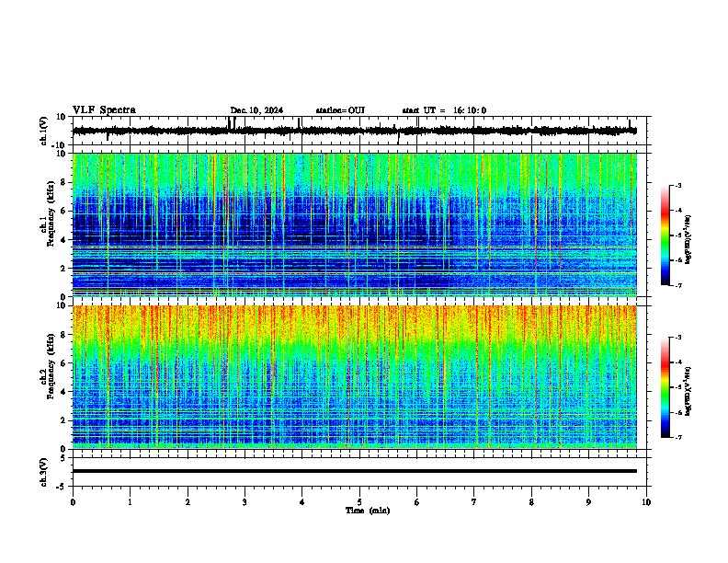Viewport: 728px width, 563px height.
Task: Click the "ch.2 Frequency (kHz)" axis label
Action: tap(48, 366)
